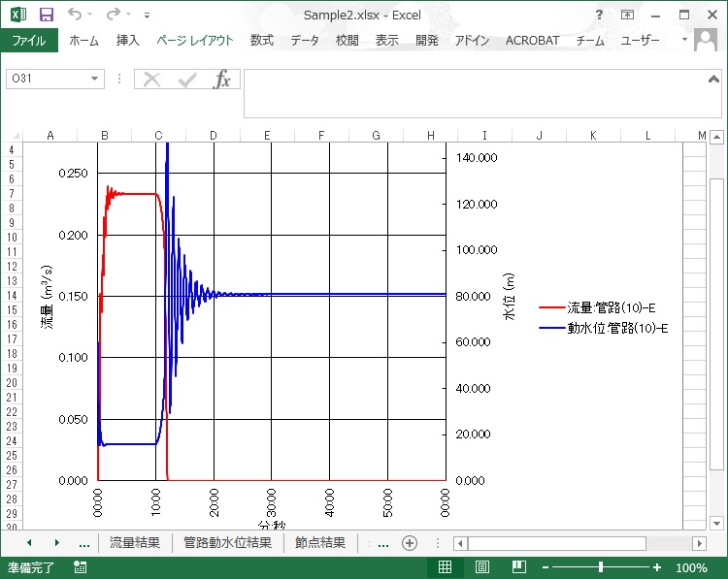Image resolution: width=728 pixels, height=579 pixels.
Task: Click the 100% zoom level button
Action: pos(691,568)
